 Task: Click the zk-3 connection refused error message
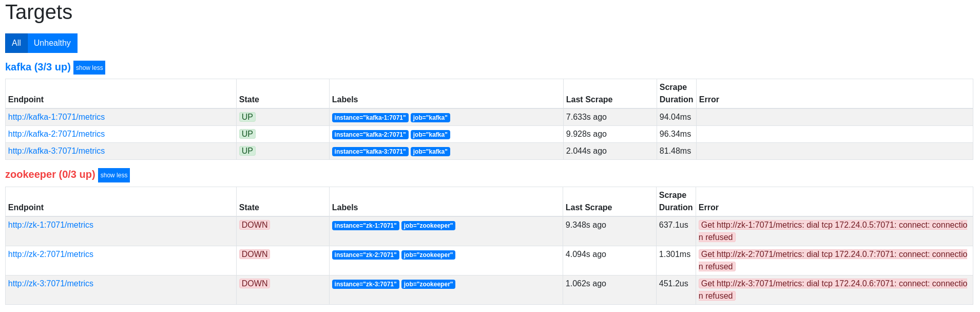833,290
